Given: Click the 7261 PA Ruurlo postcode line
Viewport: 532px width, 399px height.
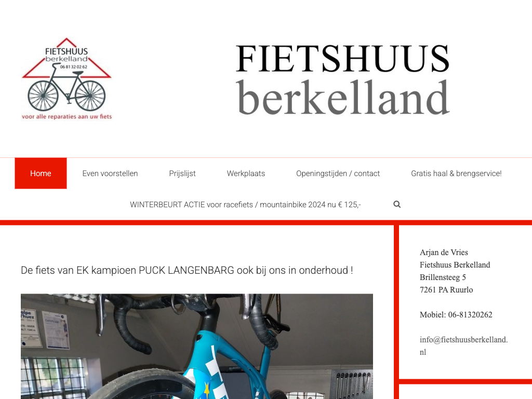Looking at the screenshot, I should (446, 290).
